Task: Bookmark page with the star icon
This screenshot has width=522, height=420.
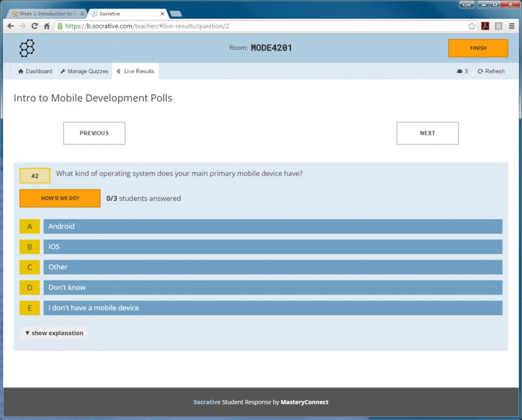Action: tap(472, 26)
